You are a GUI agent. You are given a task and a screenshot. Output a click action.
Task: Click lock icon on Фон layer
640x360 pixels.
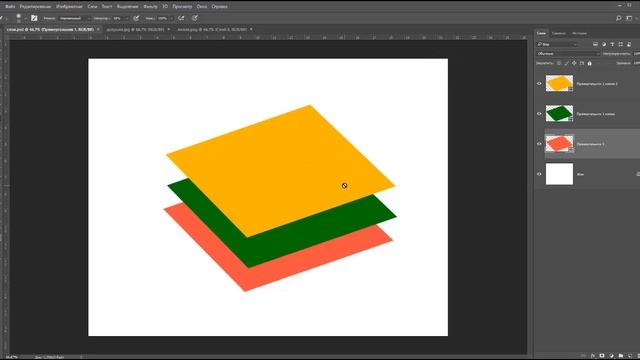[638, 174]
